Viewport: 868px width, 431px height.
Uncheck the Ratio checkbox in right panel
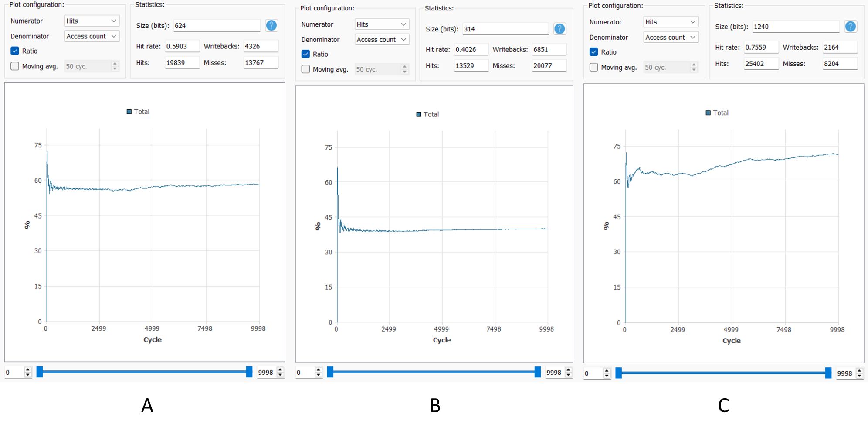pyautogui.click(x=593, y=52)
